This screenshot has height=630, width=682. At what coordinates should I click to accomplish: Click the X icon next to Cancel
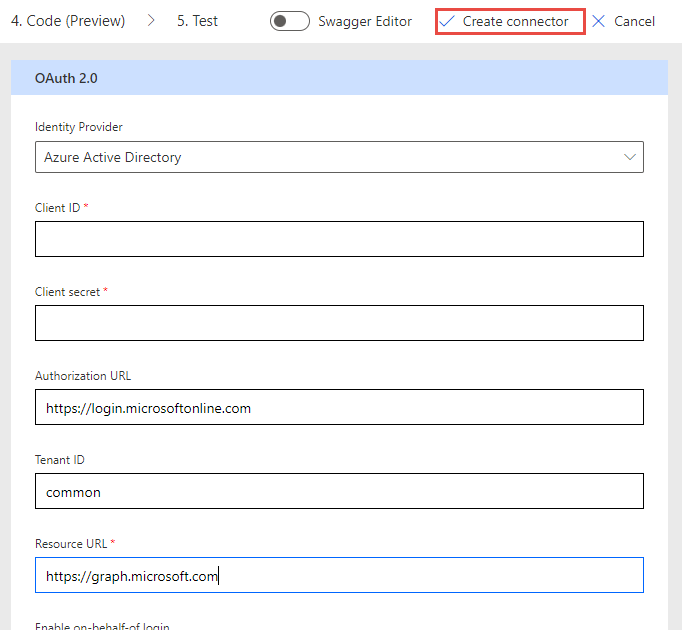click(x=598, y=21)
